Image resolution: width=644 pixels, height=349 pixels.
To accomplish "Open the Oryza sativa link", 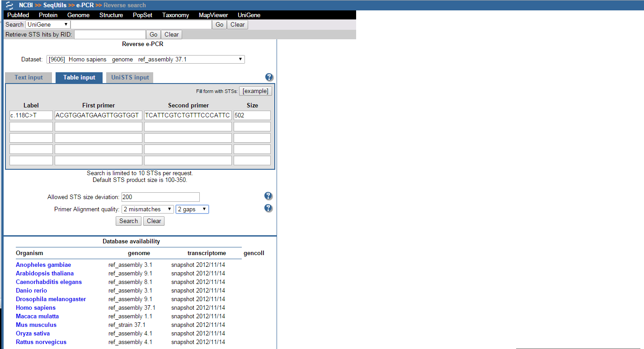I will 33,334.
